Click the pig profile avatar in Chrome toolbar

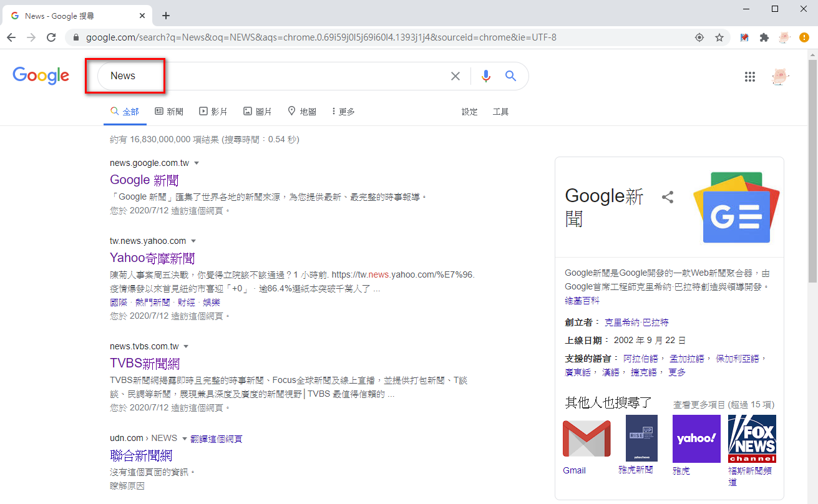pos(784,37)
